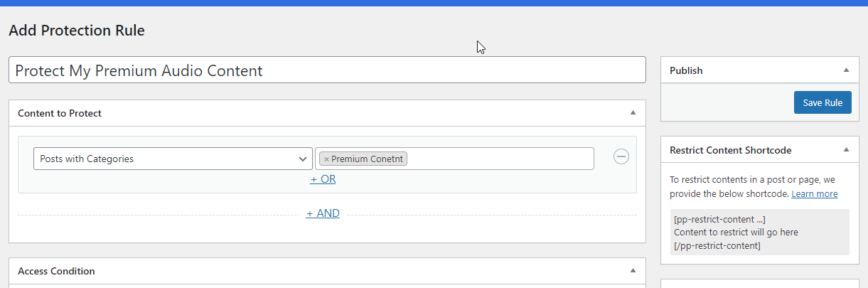868x288 pixels.
Task: Click the Content to Protect panel heading
Action: click(60, 113)
